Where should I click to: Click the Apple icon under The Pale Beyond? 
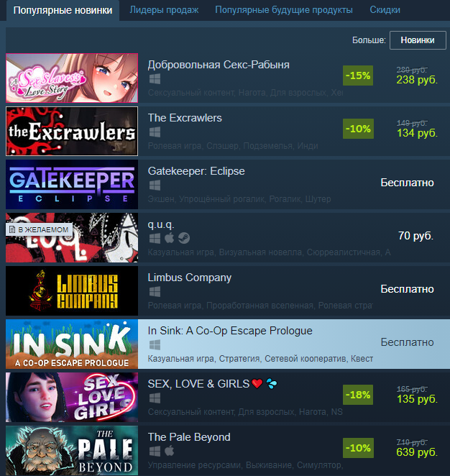[x=170, y=451]
